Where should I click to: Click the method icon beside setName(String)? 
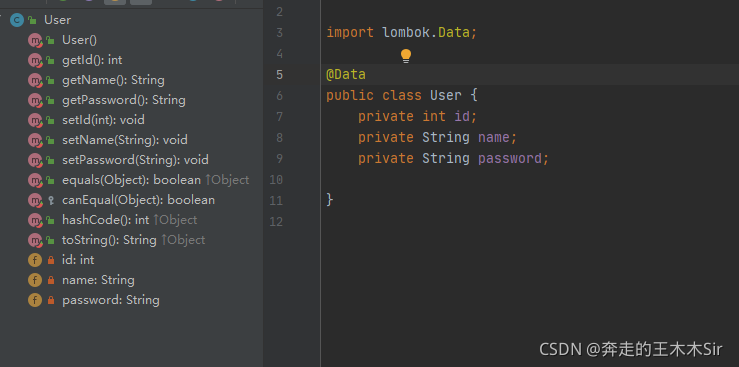point(35,140)
